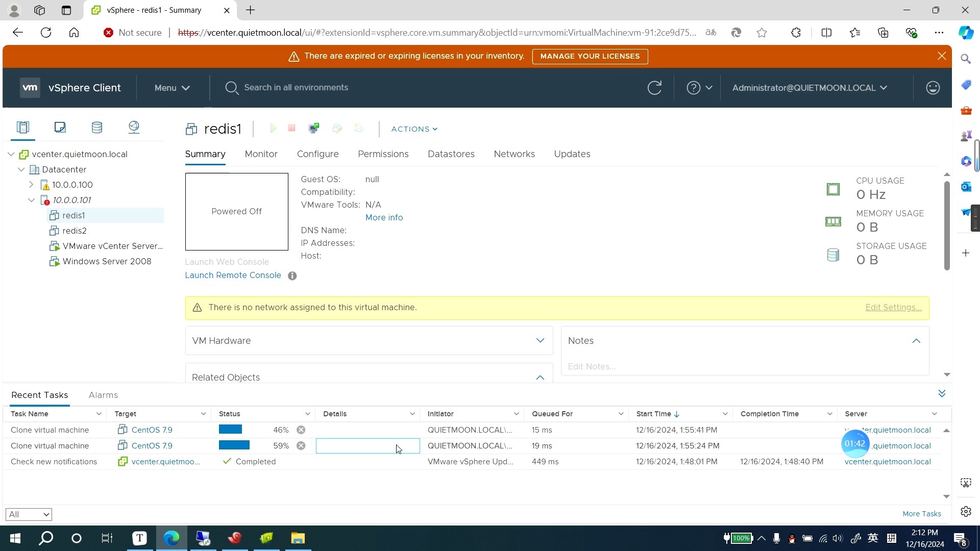Image resolution: width=980 pixels, height=551 pixels.
Task: Open the Networks tab
Action: pyautogui.click(x=514, y=154)
